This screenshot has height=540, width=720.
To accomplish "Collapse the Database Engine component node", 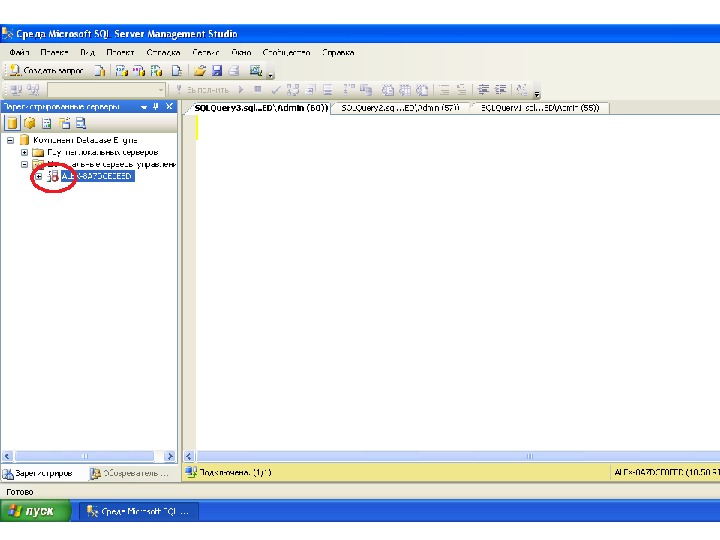I will point(11,141).
